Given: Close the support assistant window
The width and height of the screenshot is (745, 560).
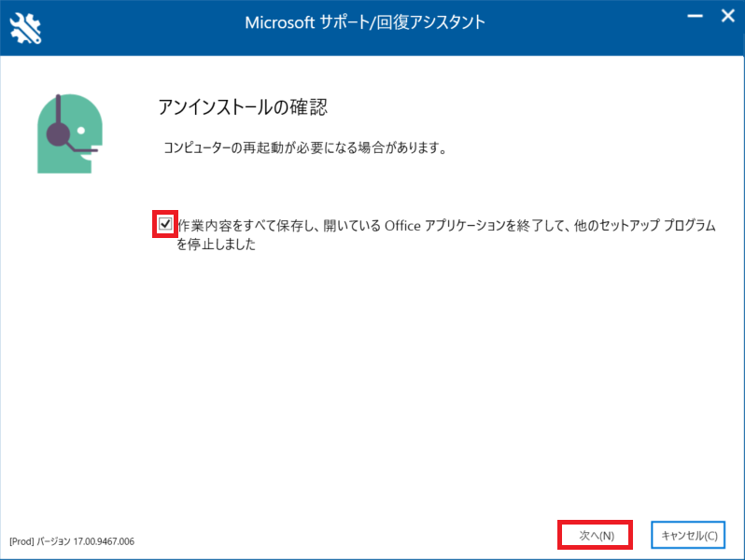Looking at the screenshot, I should (x=728, y=16).
